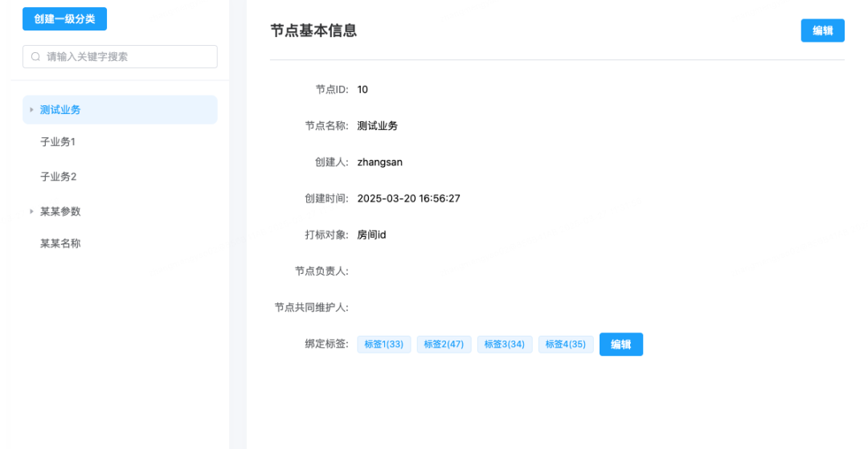Select the 测试业务 tree node

pos(120,109)
